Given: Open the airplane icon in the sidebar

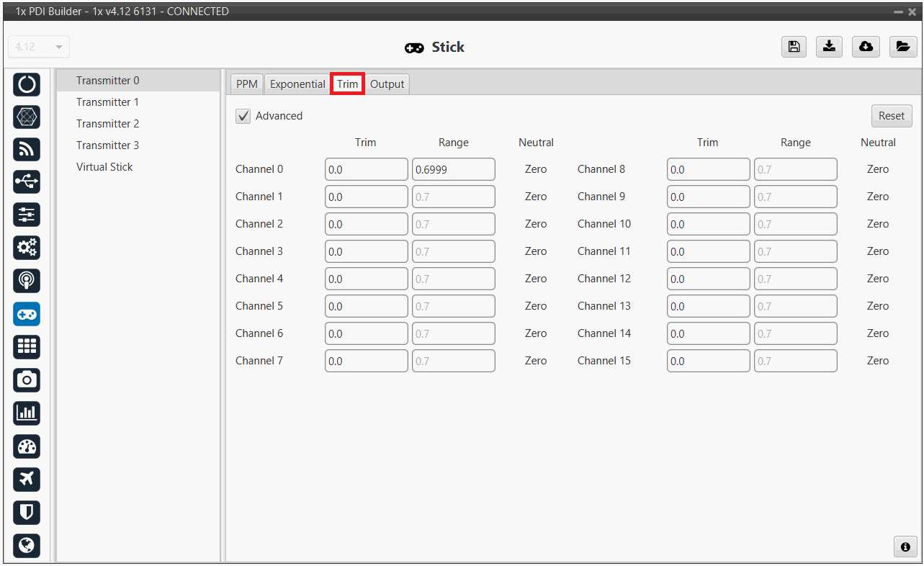Looking at the screenshot, I should [x=27, y=479].
